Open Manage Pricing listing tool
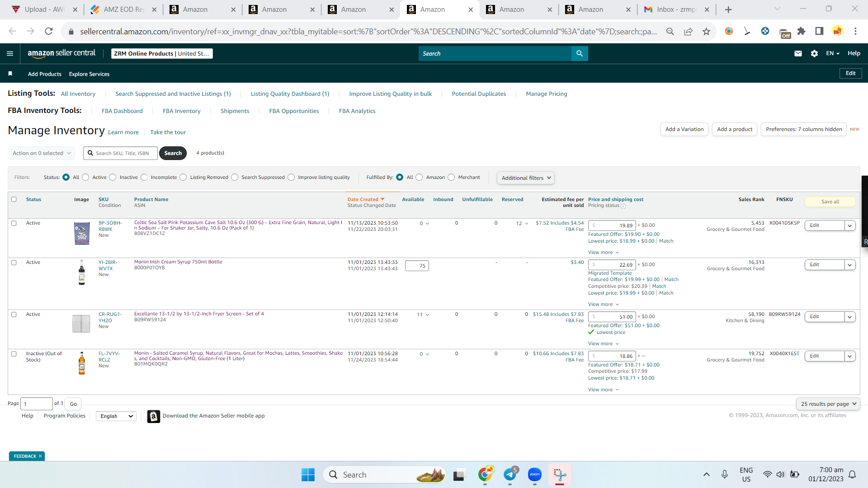 coord(547,94)
